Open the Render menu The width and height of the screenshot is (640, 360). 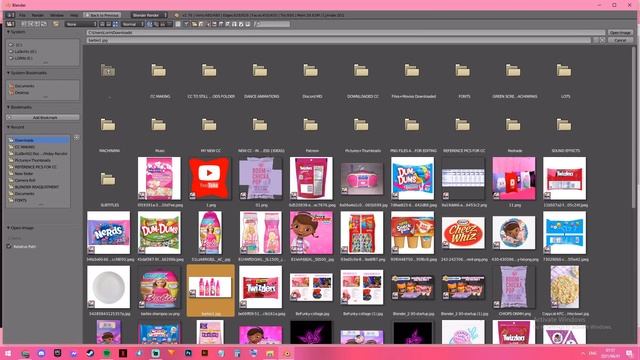tap(38, 15)
